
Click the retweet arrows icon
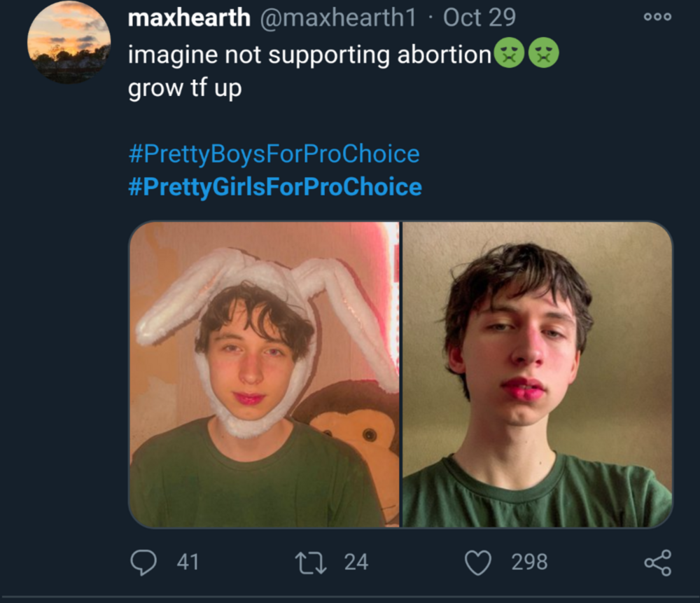pos(311,563)
